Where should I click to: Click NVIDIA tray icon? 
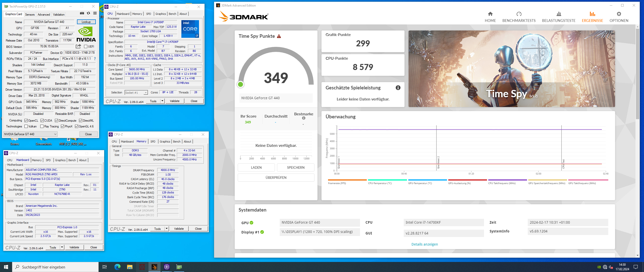click(599, 267)
